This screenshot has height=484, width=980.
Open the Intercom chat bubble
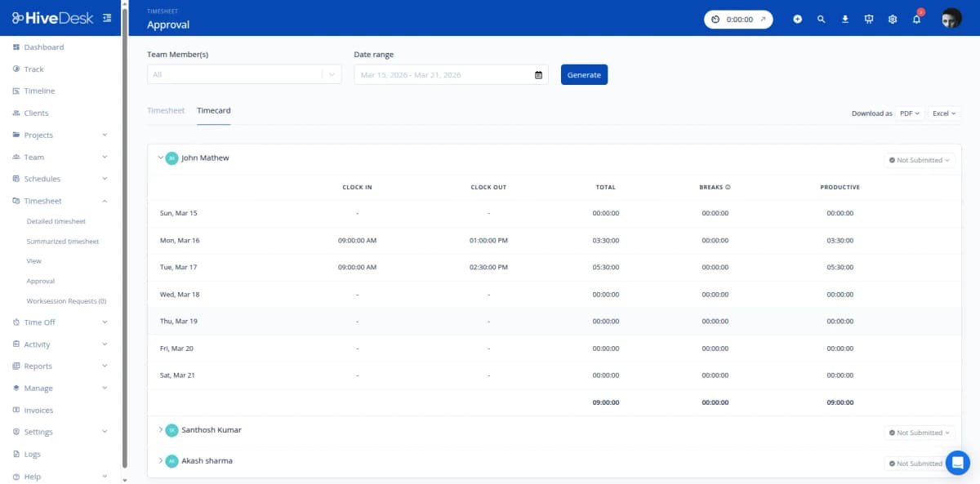click(x=957, y=463)
